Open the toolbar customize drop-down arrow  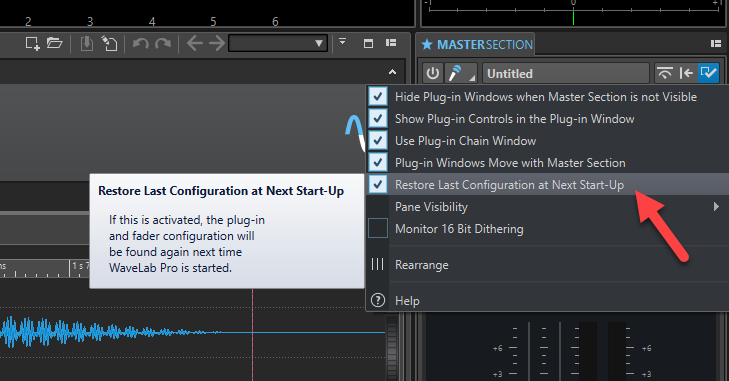click(x=343, y=41)
